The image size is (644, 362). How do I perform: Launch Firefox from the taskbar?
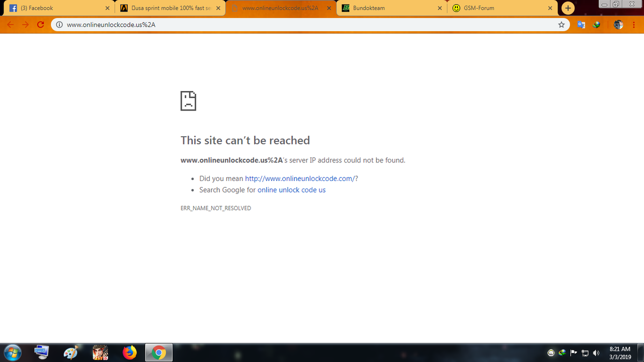pyautogui.click(x=130, y=353)
